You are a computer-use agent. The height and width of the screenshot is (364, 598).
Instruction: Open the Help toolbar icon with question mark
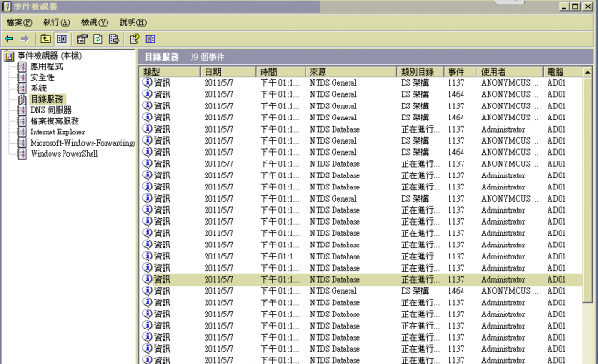135,39
